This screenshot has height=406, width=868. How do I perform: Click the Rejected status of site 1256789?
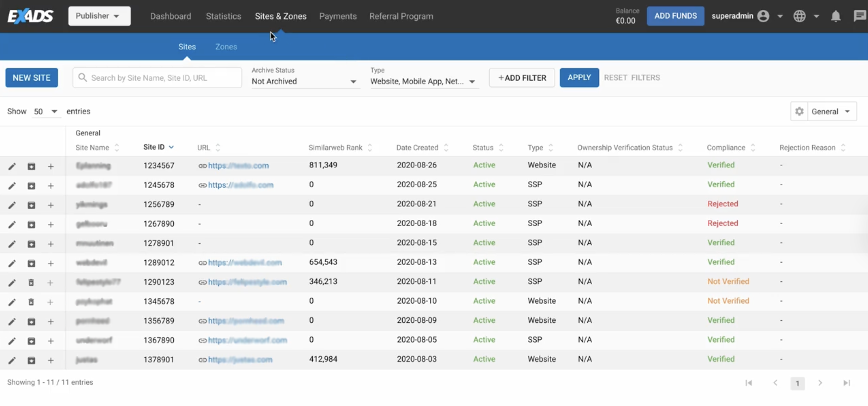(722, 204)
